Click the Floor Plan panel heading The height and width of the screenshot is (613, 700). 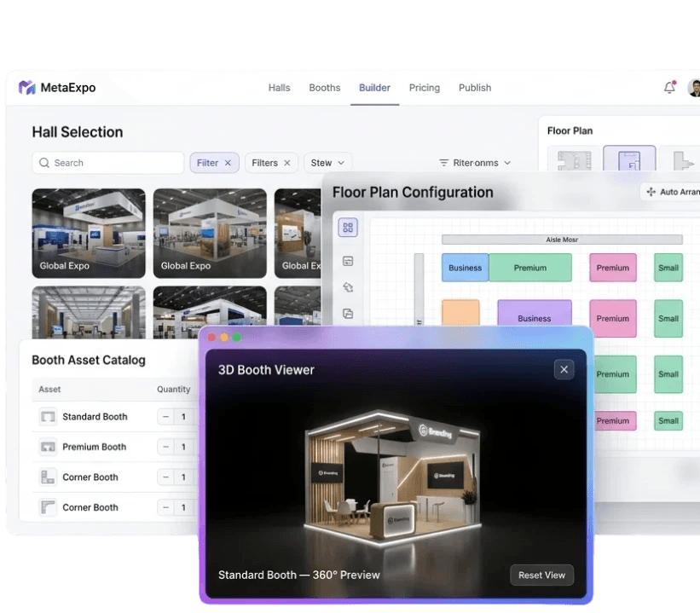(x=570, y=130)
